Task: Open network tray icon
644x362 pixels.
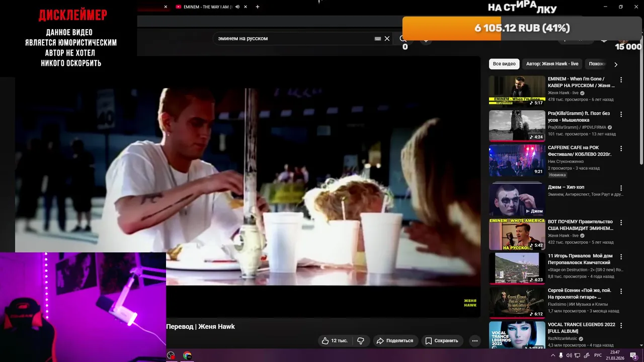Action: tap(578, 355)
